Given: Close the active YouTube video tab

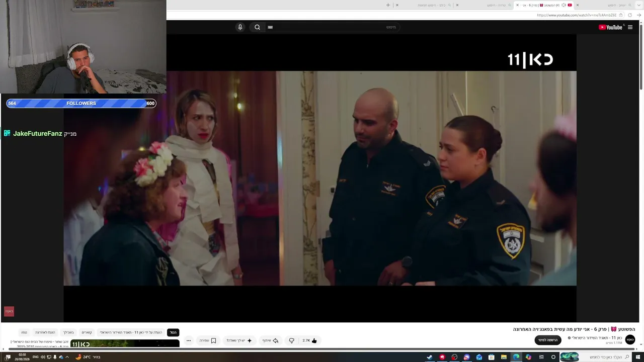Looking at the screenshot, I should click(x=518, y=5).
